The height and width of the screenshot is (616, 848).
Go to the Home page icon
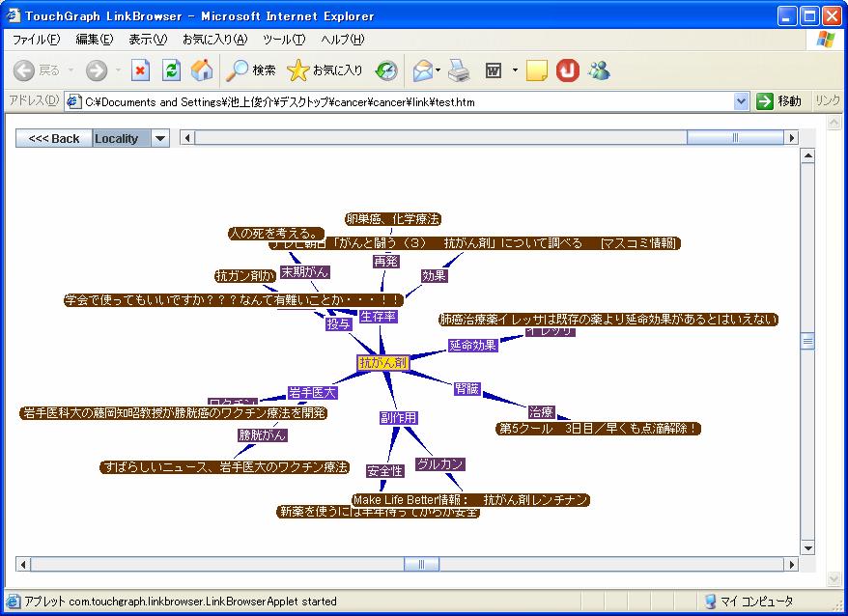[x=202, y=70]
